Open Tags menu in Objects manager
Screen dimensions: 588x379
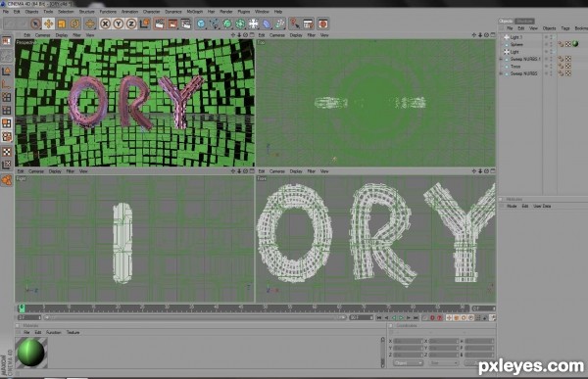point(565,28)
